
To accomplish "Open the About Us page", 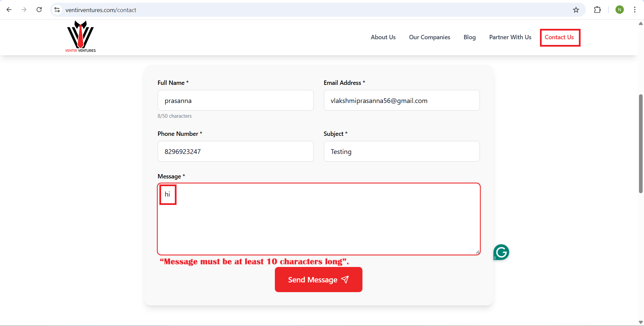I will click(383, 37).
